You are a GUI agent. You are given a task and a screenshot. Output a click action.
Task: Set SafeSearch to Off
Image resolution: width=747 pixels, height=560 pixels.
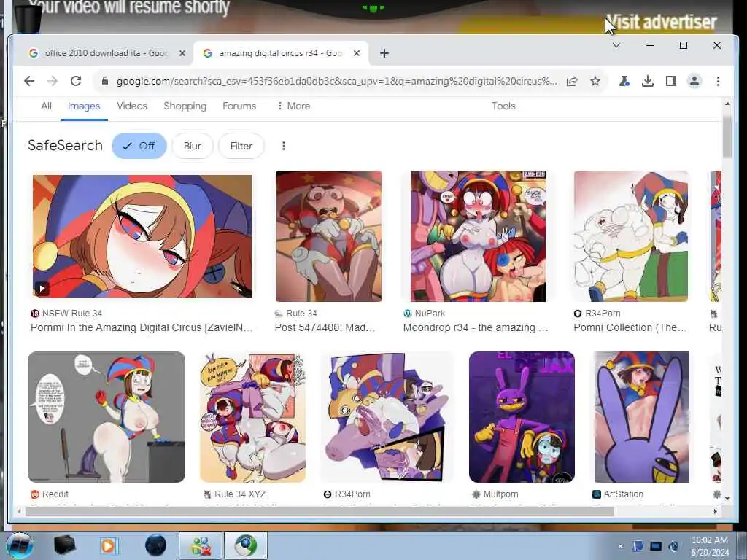139,146
